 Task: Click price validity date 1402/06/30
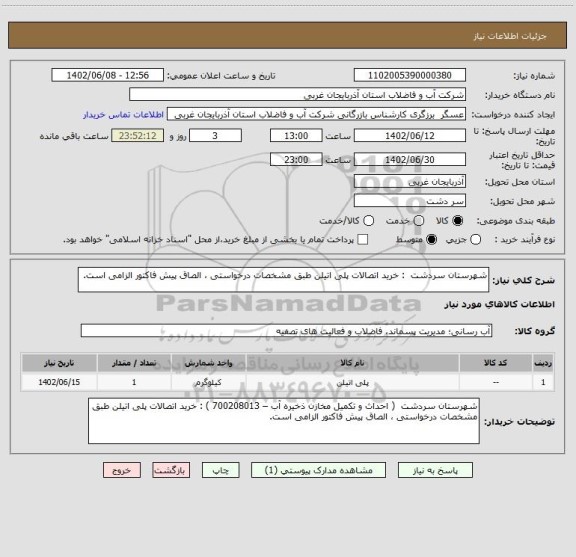(x=410, y=159)
